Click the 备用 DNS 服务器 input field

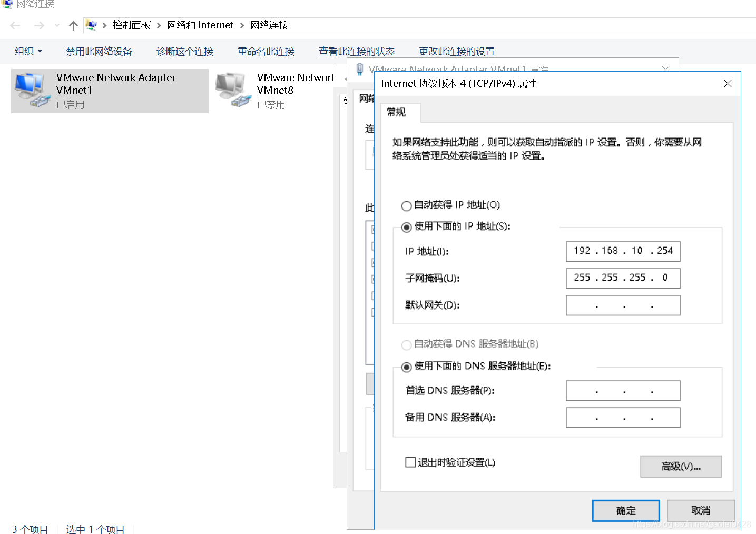pos(623,418)
